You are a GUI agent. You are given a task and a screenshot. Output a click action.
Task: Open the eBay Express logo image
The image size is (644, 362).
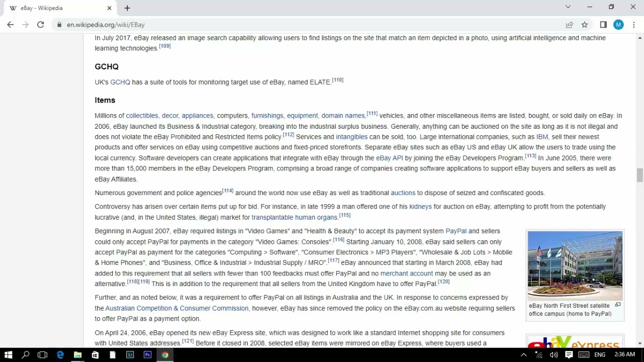[x=575, y=342]
